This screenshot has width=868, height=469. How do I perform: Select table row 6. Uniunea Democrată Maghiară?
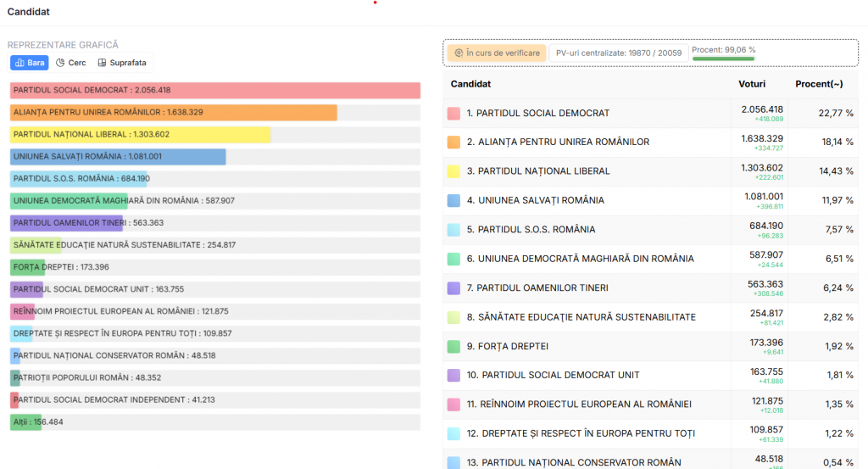[x=650, y=260]
